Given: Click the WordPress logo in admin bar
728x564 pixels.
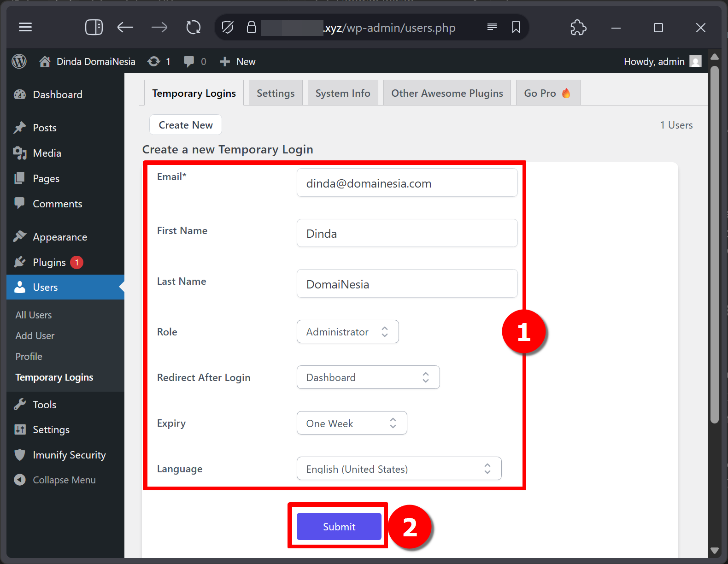Looking at the screenshot, I should (x=19, y=61).
